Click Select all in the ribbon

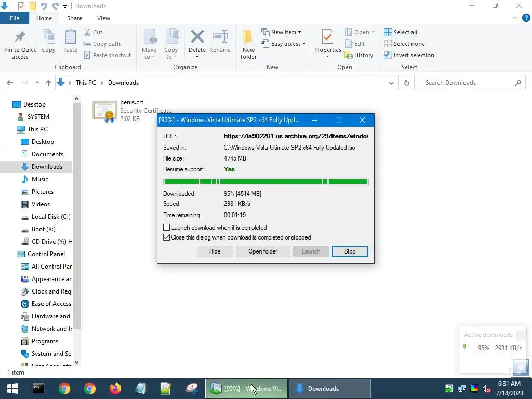[401, 32]
